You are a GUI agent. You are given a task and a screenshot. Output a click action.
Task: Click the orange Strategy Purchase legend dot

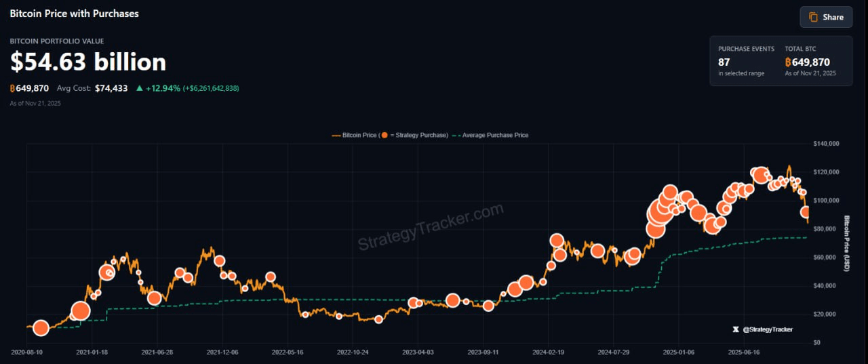click(x=384, y=135)
